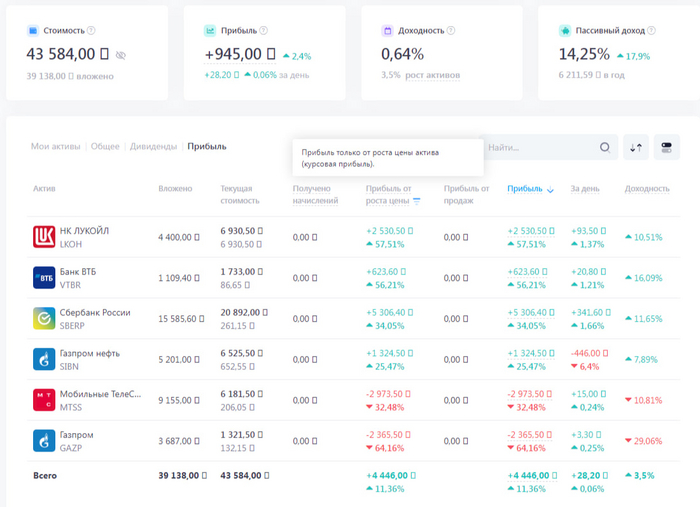Click help icon next to Стоимость
Image resolution: width=700 pixels, height=507 pixels.
[91, 31]
